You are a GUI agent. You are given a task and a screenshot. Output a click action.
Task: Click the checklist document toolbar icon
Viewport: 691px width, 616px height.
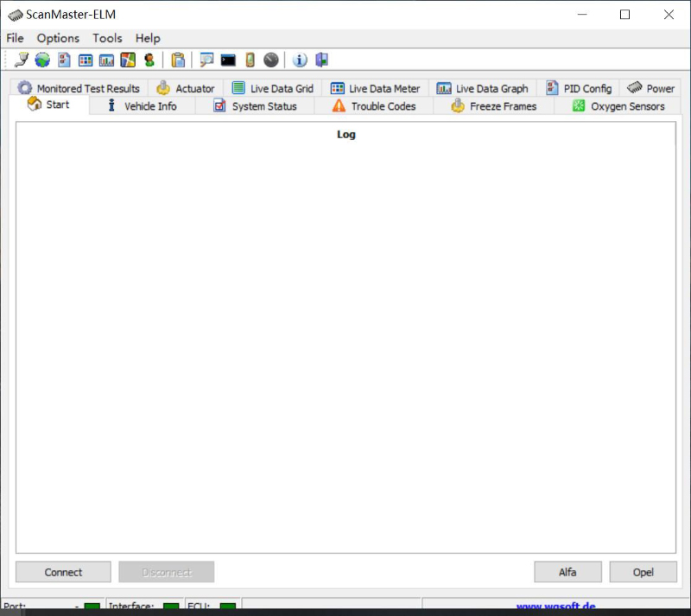64,60
